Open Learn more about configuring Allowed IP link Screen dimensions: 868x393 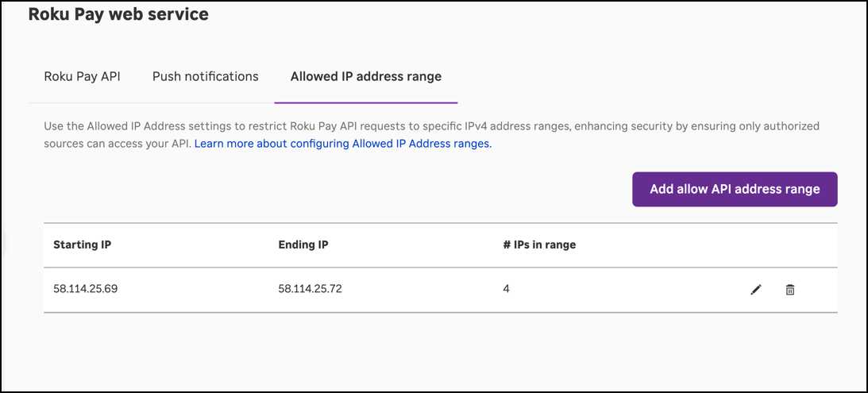[x=342, y=144]
